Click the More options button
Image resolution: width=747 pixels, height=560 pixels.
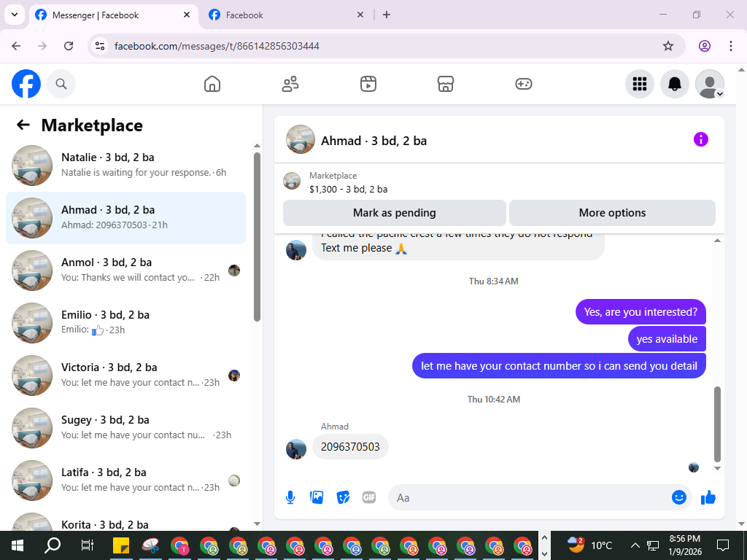(x=612, y=213)
